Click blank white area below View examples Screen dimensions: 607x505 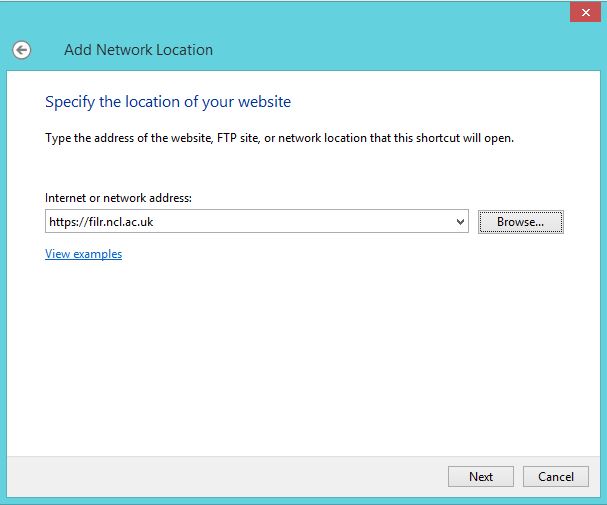coord(300,350)
